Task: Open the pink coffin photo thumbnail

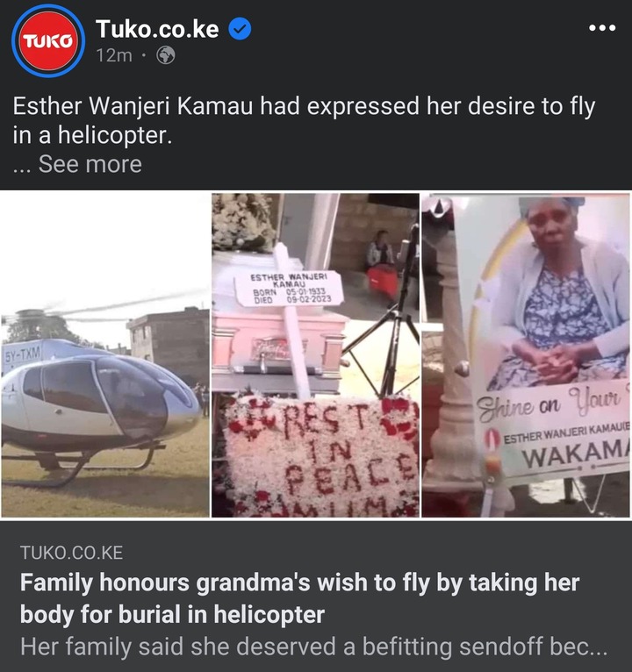Action: [316, 354]
